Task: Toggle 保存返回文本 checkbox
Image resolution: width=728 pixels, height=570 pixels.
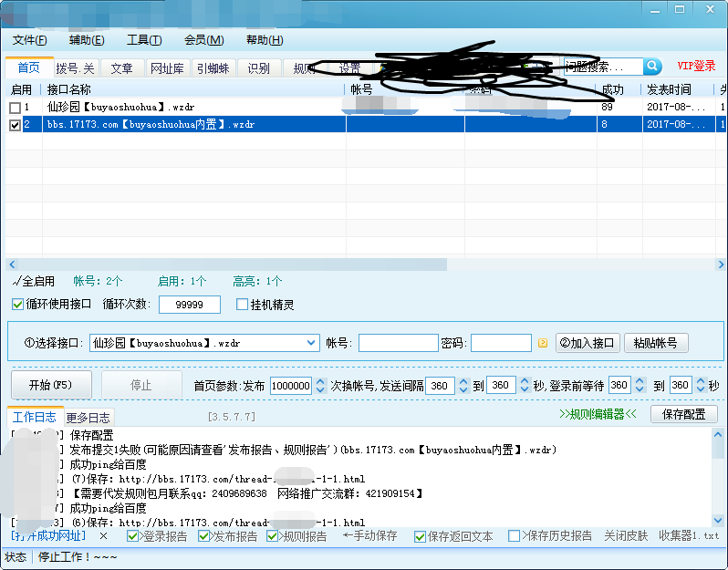Action: (x=421, y=536)
